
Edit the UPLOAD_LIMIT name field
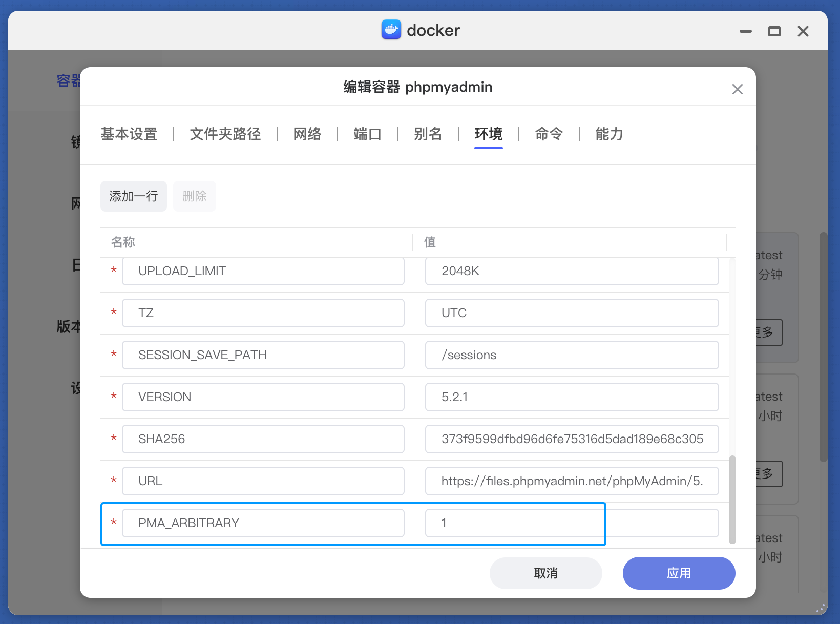pyautogui.click(x=263, y=271)
